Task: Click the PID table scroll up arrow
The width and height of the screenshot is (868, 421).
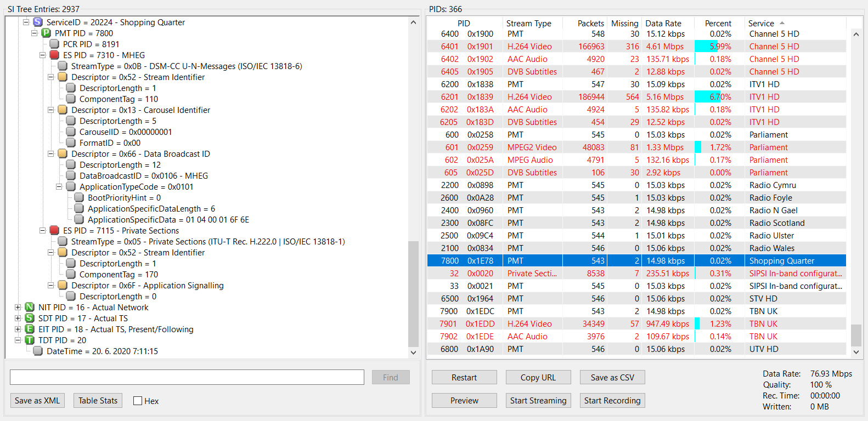Action: [x=856, y=34]
